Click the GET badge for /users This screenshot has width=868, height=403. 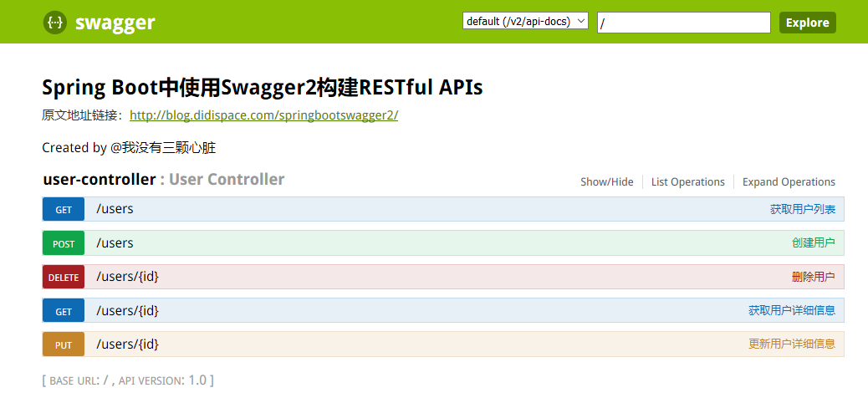[64, 210]
